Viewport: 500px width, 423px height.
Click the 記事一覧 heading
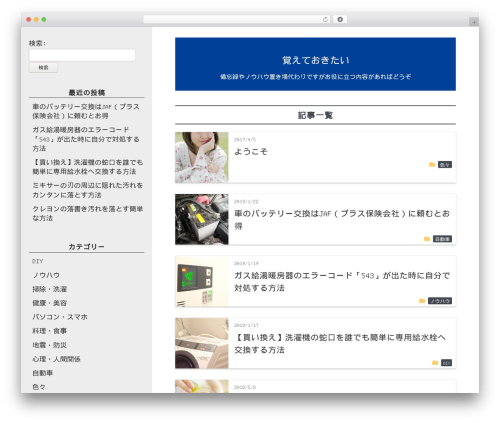coord(315,115)
